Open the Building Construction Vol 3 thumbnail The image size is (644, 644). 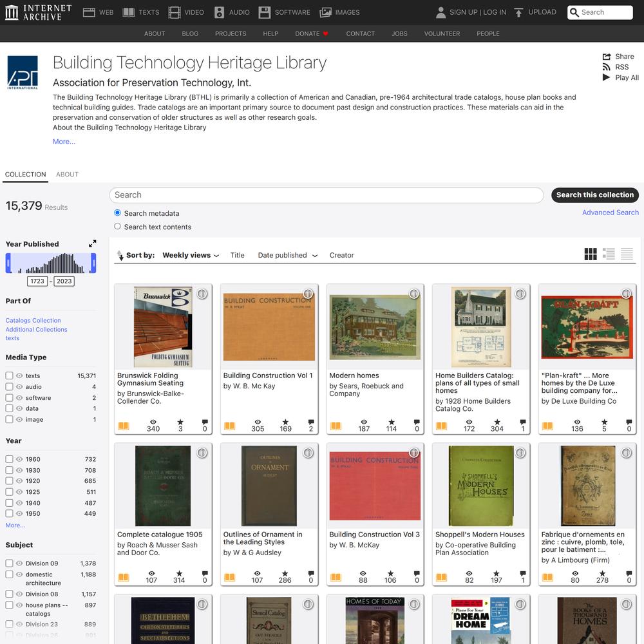(x=375, y=486)
